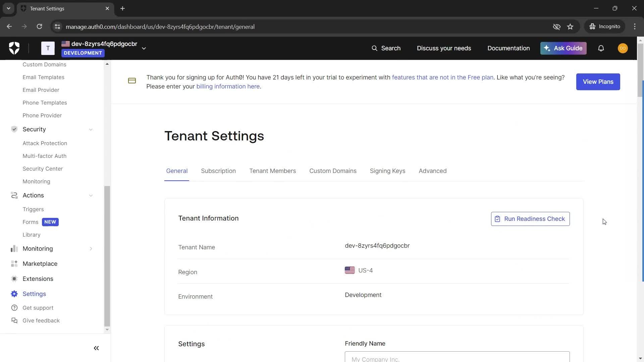This screenshot has height=362, width=644.
Task: Click the Search magnifier in header
Action: [x=374, y=48]
